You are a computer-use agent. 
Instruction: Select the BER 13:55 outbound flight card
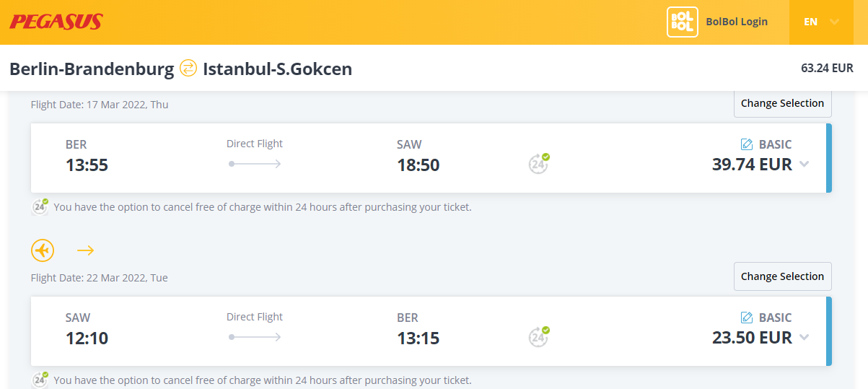pos(431,158)
